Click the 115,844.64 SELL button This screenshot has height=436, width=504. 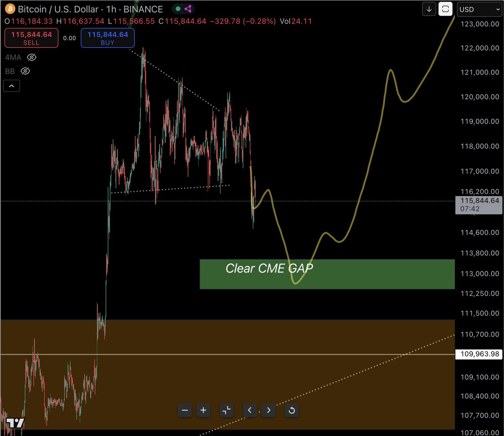[31, 38]
